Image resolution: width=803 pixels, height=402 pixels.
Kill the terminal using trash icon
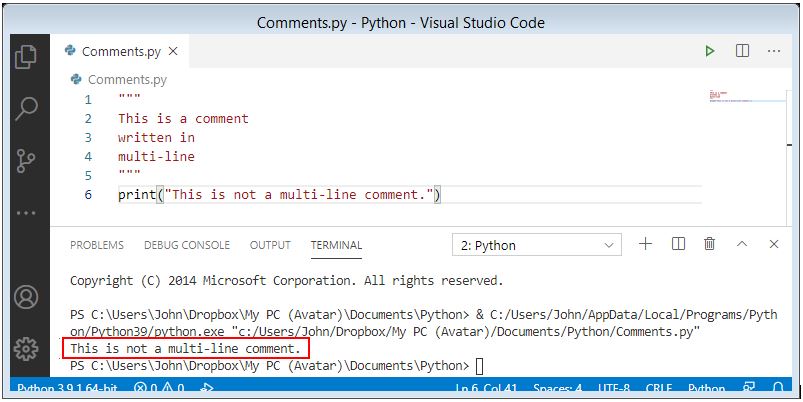point(710,244)
